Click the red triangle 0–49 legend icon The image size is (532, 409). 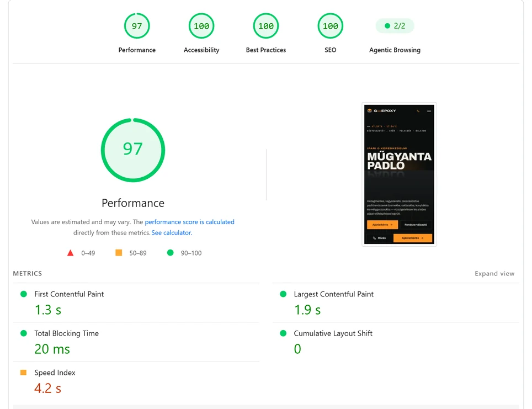pyautogui.click(x=70, y=253)
